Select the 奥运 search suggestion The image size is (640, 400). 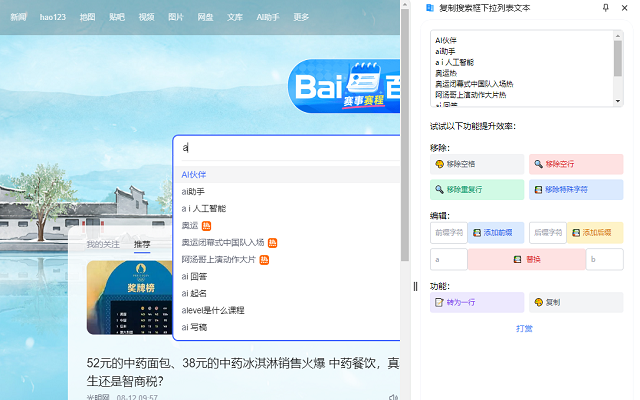click(x=287, y=226)
